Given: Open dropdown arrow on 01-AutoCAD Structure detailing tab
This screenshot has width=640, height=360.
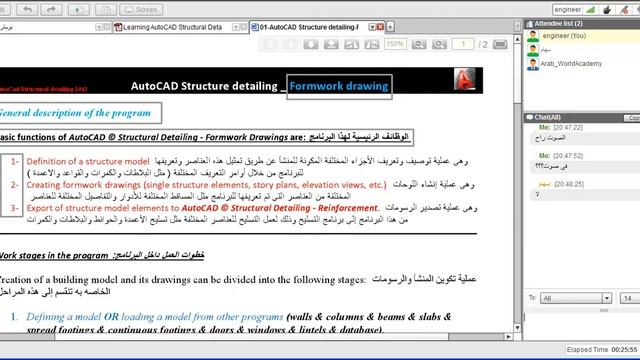Looking at the screenshot, I should coord(372,27).
